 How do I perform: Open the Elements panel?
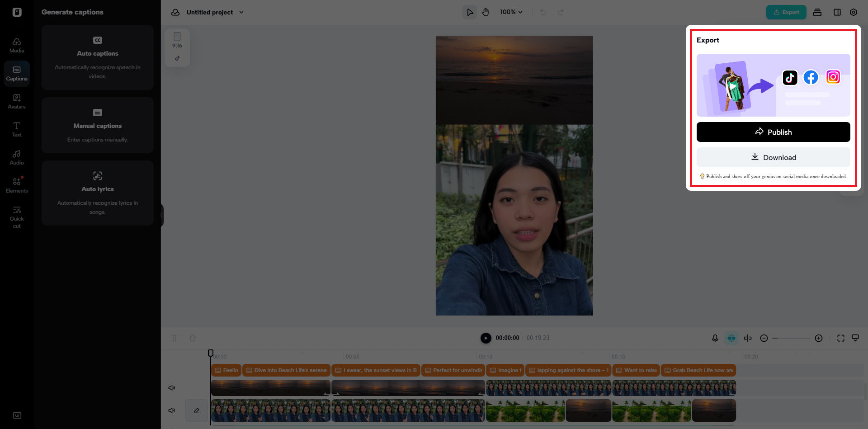tap(16, 184)
